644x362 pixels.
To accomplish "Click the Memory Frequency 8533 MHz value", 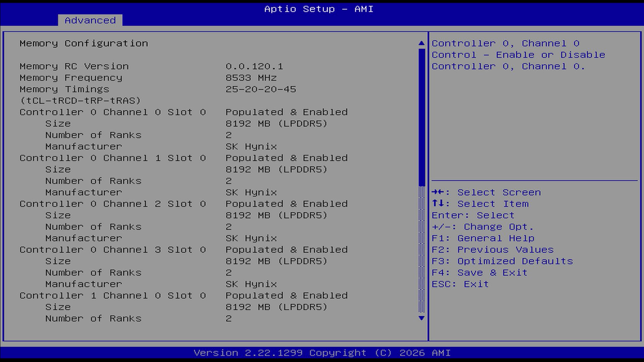I will pos(251,78).
